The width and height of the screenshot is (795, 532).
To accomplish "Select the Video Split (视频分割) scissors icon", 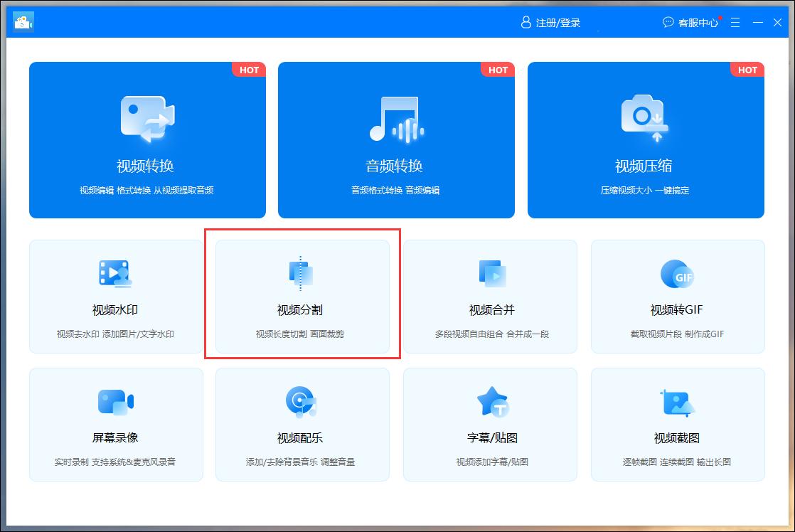I will point(302,270).
